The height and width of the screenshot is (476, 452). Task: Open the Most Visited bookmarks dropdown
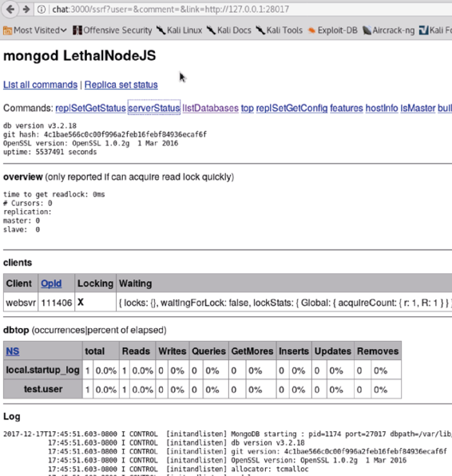click(35, 30)
